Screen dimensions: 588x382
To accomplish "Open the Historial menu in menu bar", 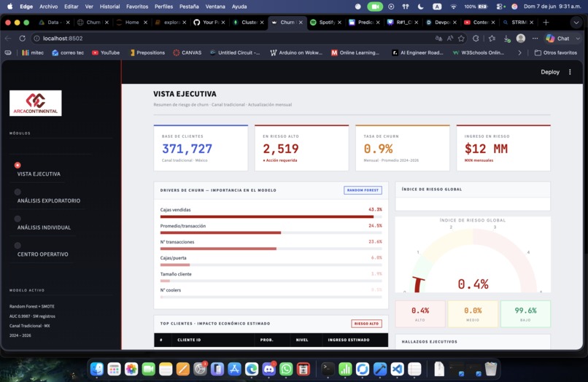I will [x=110, y=7].
